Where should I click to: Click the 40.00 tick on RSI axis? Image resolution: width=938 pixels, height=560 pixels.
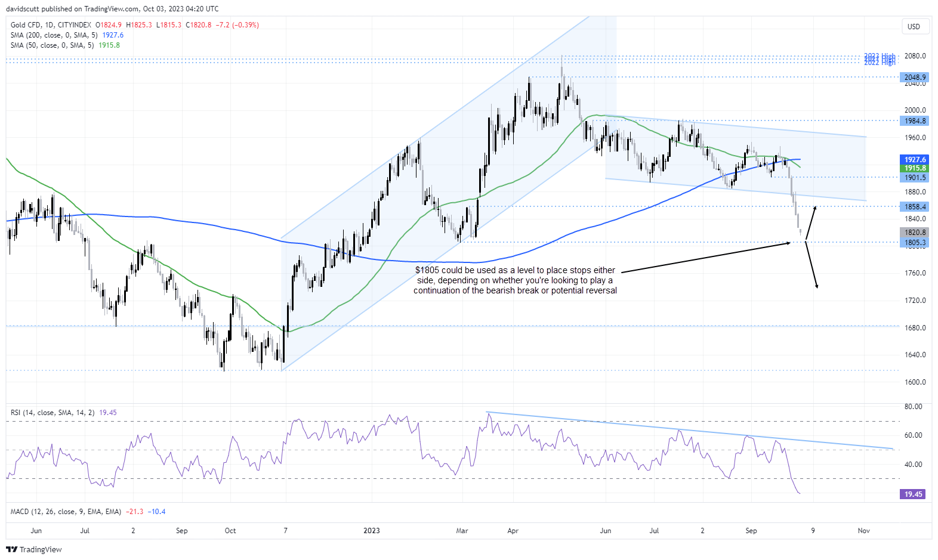(913, 465)
